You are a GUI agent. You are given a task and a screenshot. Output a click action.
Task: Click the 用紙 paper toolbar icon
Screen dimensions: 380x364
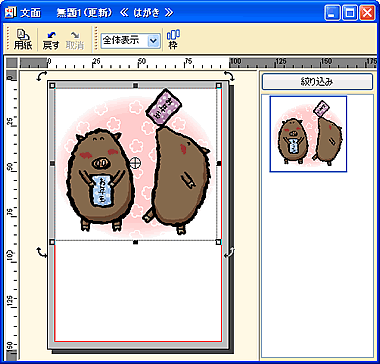(x=23, y=40)
